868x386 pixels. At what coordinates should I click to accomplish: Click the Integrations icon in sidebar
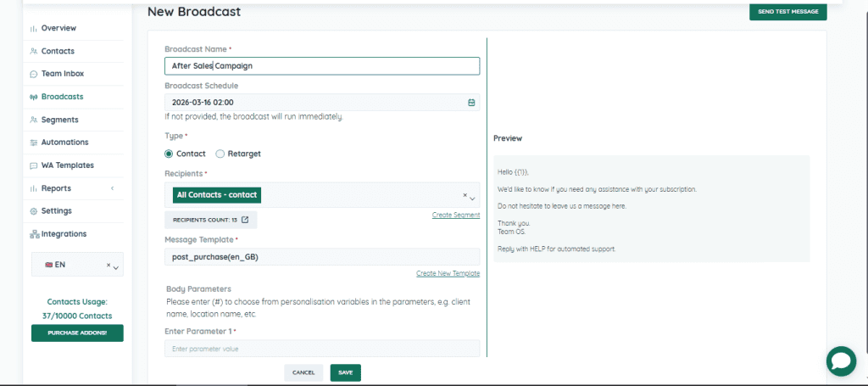click(x=34, y=234)
